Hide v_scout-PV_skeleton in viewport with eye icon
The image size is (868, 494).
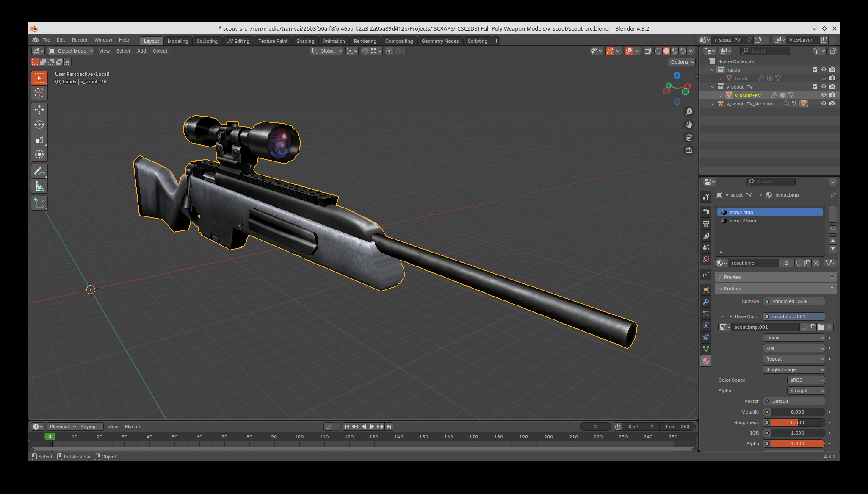pyautogui.click(x=824, y=103)
